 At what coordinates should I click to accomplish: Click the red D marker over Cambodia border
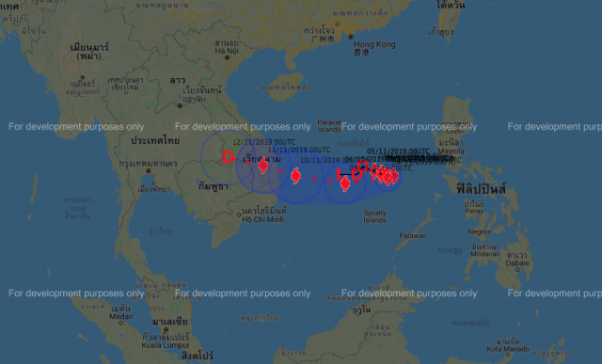[x=229, y=157]
